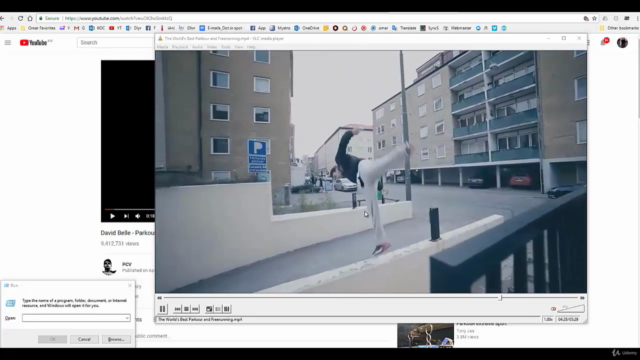
Task: Click Browse in the Run dialog
Action: pos(116,339)
